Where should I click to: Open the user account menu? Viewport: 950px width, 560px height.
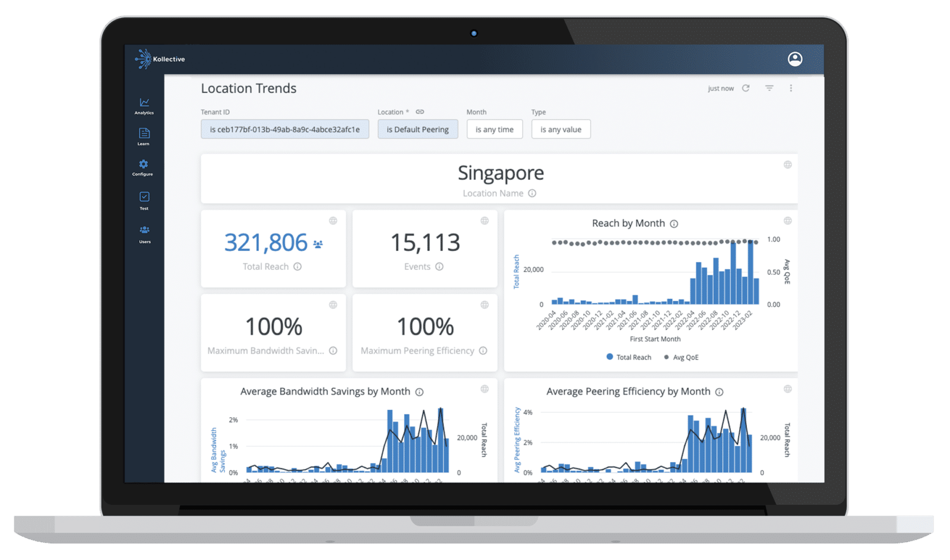794,59
